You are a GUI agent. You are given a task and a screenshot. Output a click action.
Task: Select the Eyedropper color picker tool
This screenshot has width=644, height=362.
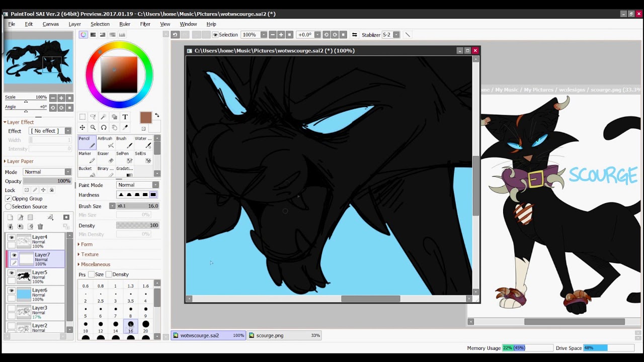(125, 128)
